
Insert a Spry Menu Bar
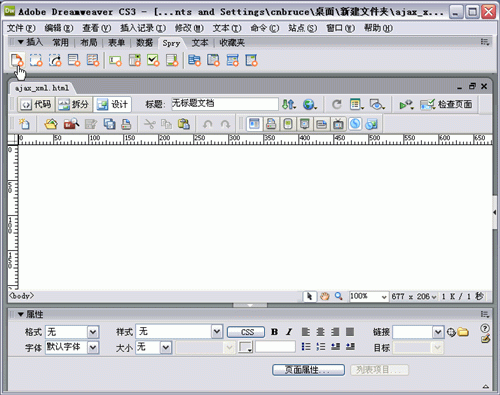click(194, 60)
